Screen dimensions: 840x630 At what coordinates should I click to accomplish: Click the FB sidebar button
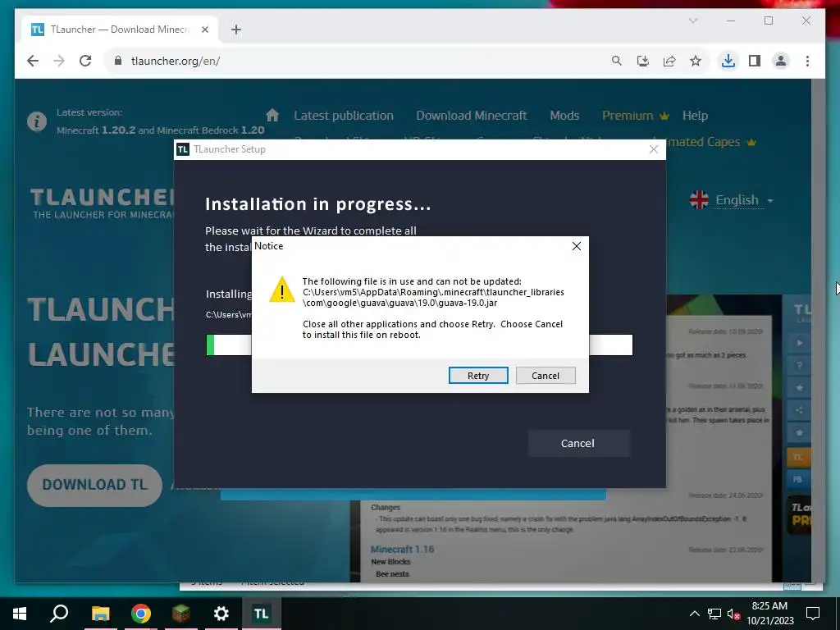tap(798, 479)
